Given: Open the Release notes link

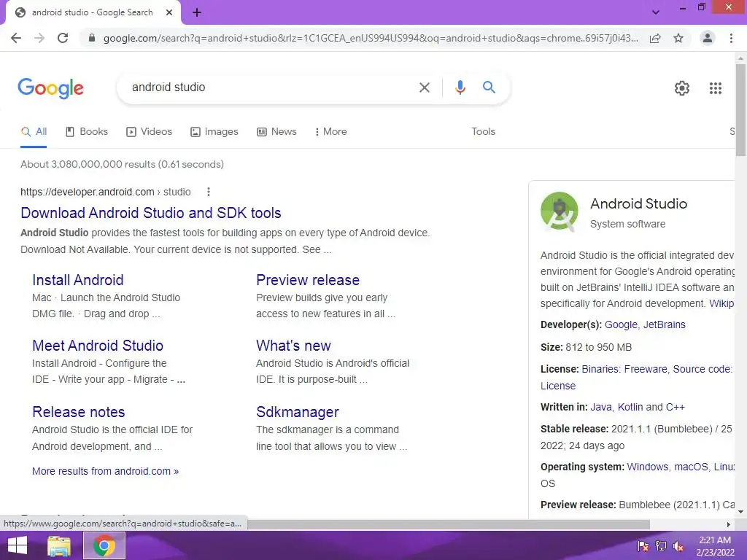Looking at the screenshot, I should (x=79, y=412).
